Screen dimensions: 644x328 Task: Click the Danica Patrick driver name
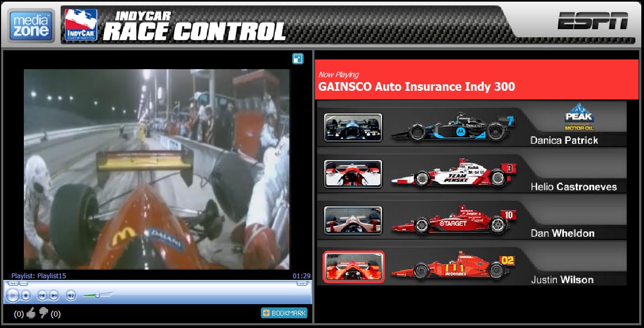[564, 140]
